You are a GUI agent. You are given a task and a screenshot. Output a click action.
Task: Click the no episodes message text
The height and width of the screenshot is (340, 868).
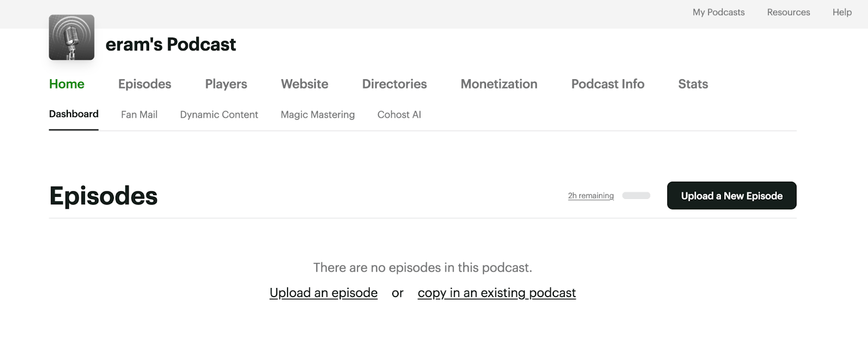coord(423,267)
